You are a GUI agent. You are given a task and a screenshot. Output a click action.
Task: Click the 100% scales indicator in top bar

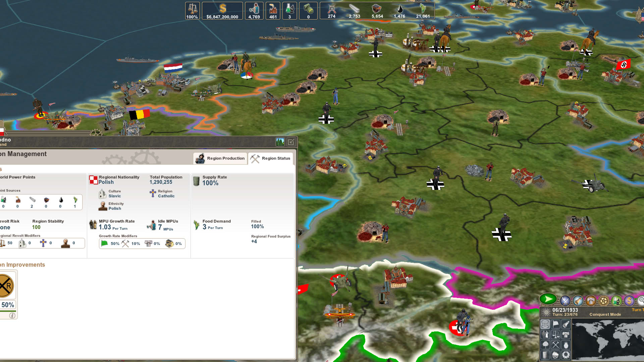click(x=192, y=11)
